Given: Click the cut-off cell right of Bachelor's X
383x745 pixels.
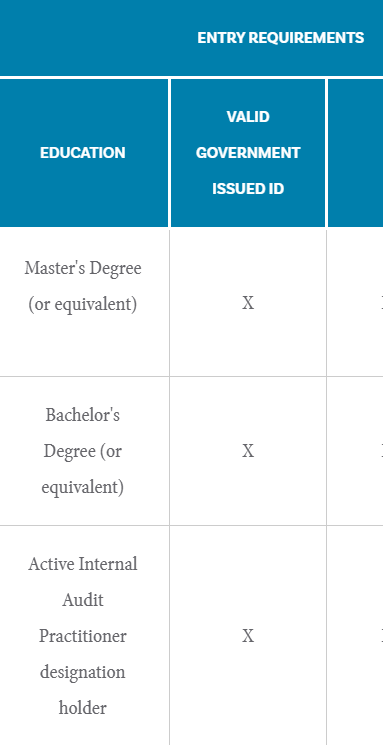Looking at the screenshot, I should [355, 451].
